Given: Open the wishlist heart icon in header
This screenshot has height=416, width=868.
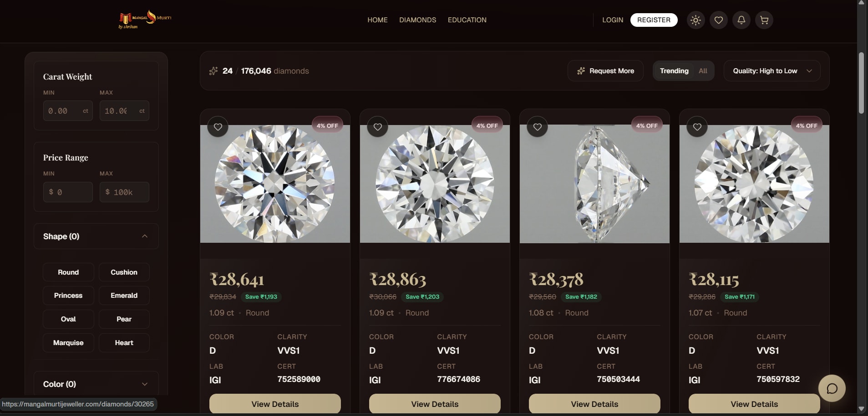Looking at the screenshot, I should pos(718,20).
